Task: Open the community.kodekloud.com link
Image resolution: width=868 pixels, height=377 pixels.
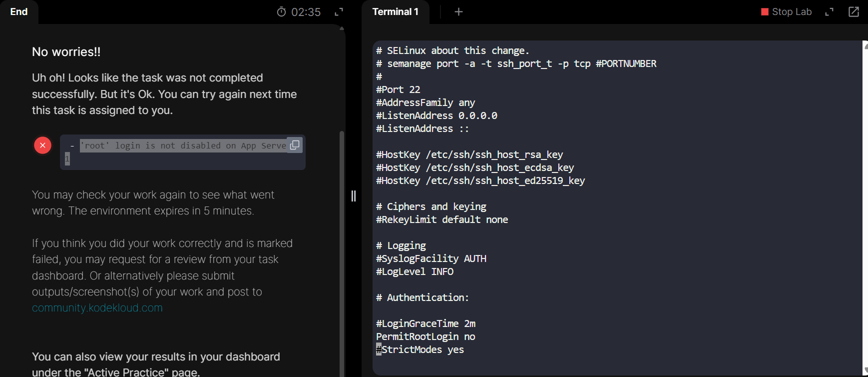Action: pyautogui.click(x=97, y=308)
